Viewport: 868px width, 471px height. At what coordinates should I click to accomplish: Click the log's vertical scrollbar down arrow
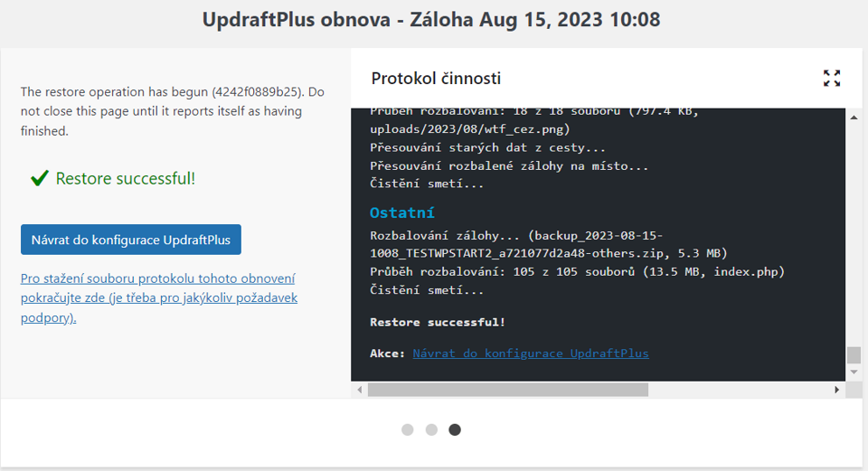(x=854, y=372)
